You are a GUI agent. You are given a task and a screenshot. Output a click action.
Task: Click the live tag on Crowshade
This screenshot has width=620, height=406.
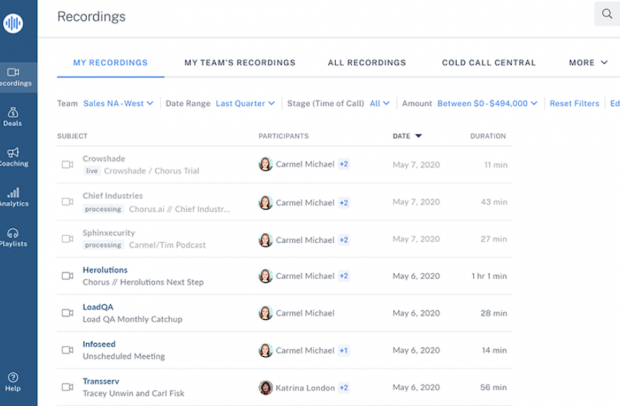coord(92,171)
